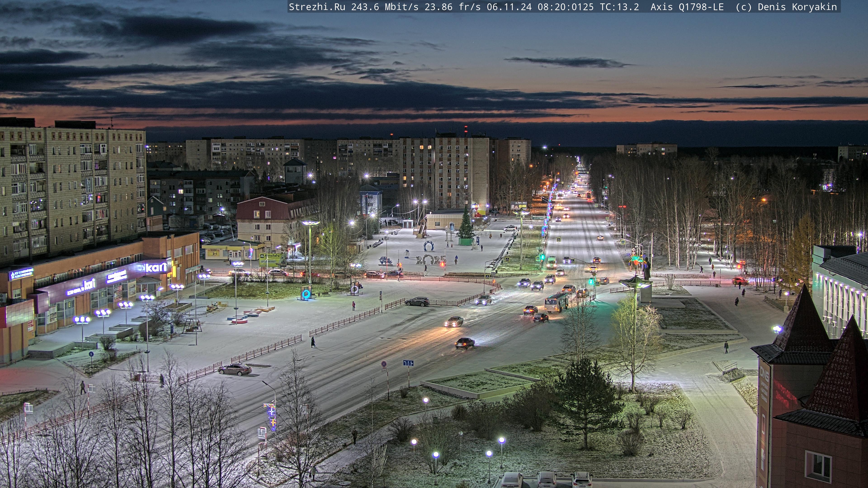Click the "2025" decoration on the square
The width and height of the screenshot is (868, 488).
pos(431,260)
